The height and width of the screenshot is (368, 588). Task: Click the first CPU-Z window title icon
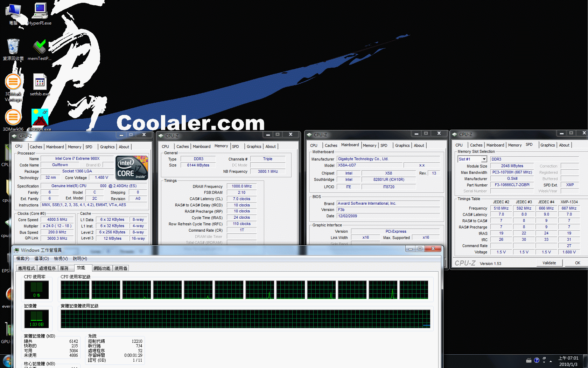(x=14, y=136)
